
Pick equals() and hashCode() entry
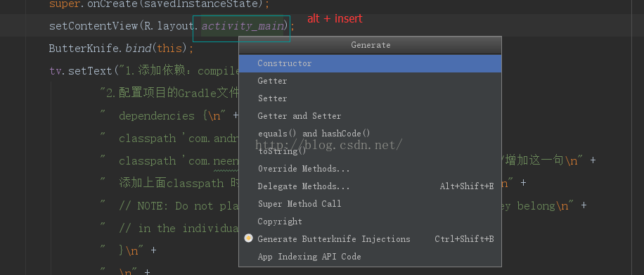coord(370,134)
